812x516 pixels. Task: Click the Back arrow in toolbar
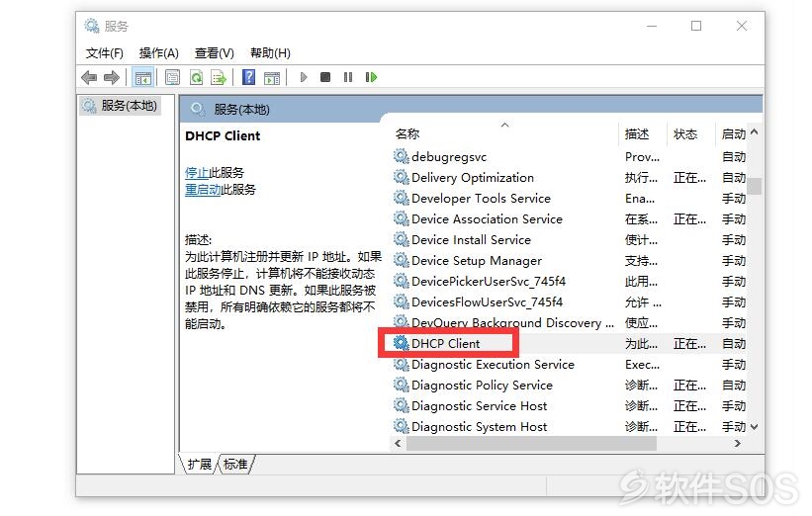[89, 78]
